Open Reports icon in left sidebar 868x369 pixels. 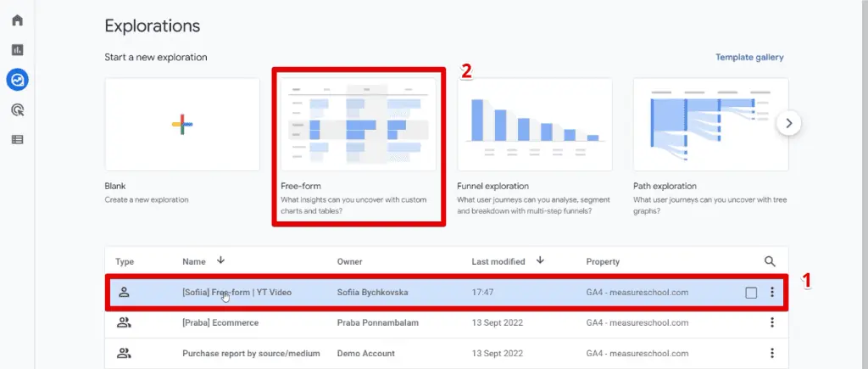pos(17,50)
